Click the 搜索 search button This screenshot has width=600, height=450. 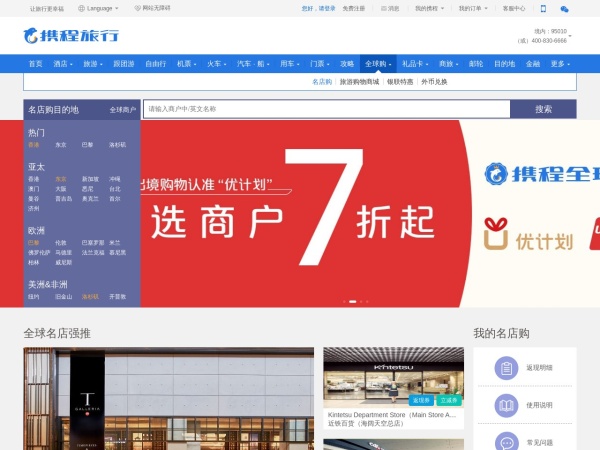click(x=543, y=109)
